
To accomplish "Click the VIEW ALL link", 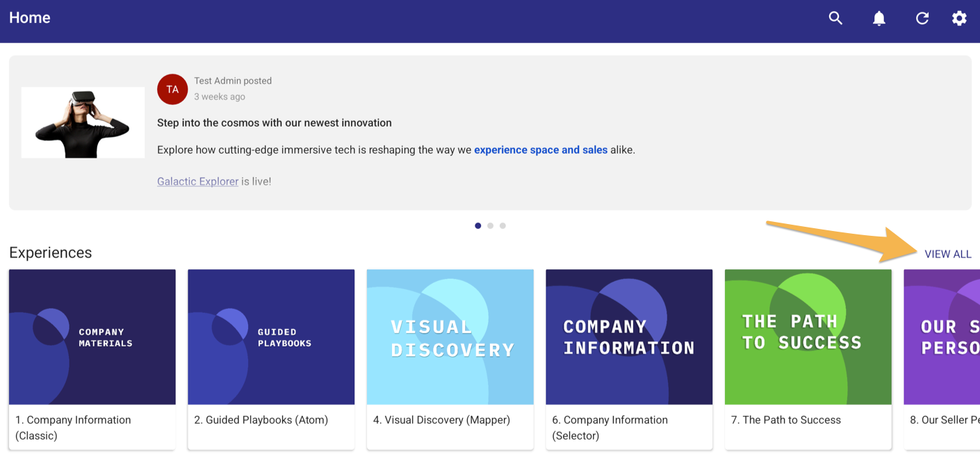I will 948,254.
